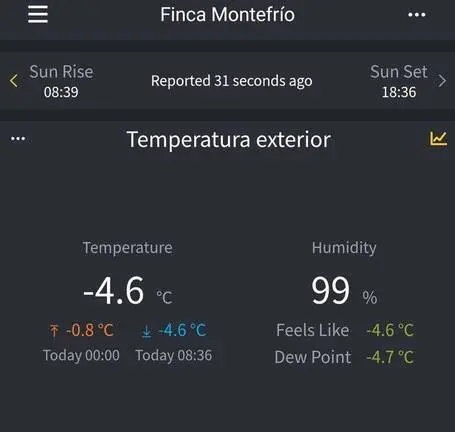Tap the daily high -0.8 °C value

[x=90, y=330]
